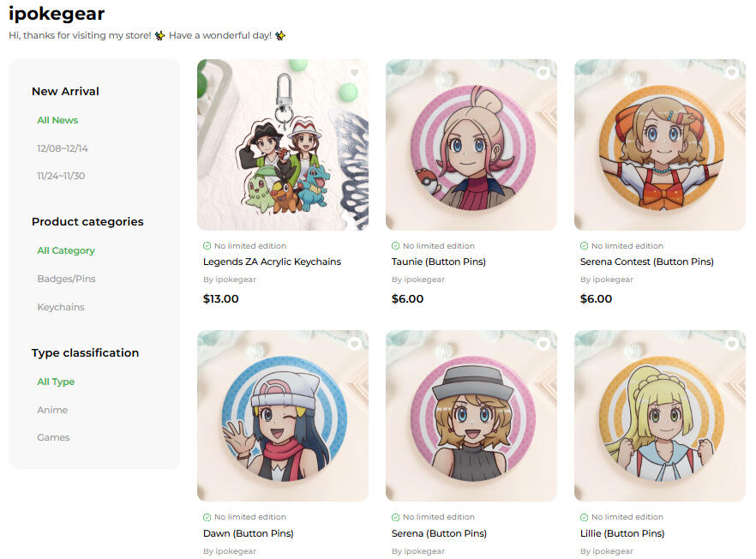Add Lillie button pin to favorites heart

tap(731, 344)
